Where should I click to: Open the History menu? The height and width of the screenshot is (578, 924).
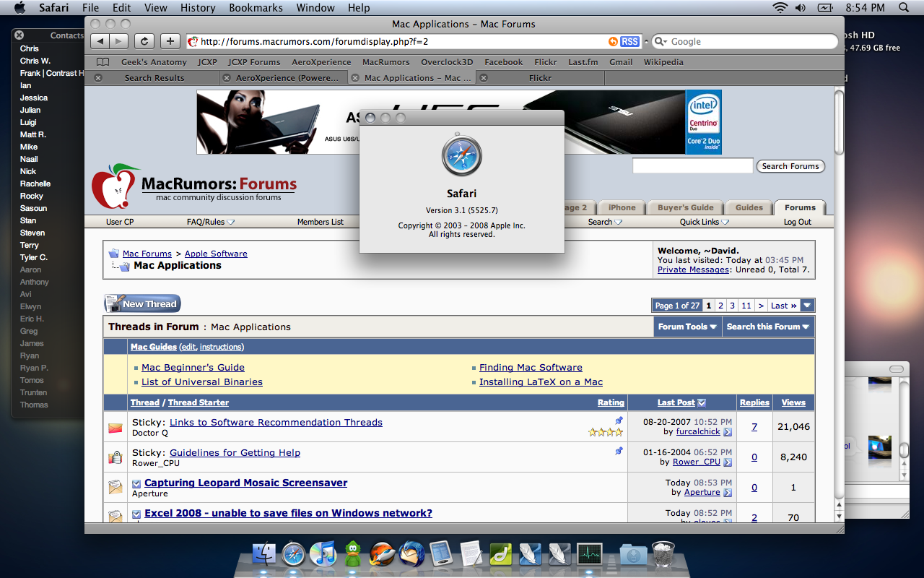coord(198,8)
